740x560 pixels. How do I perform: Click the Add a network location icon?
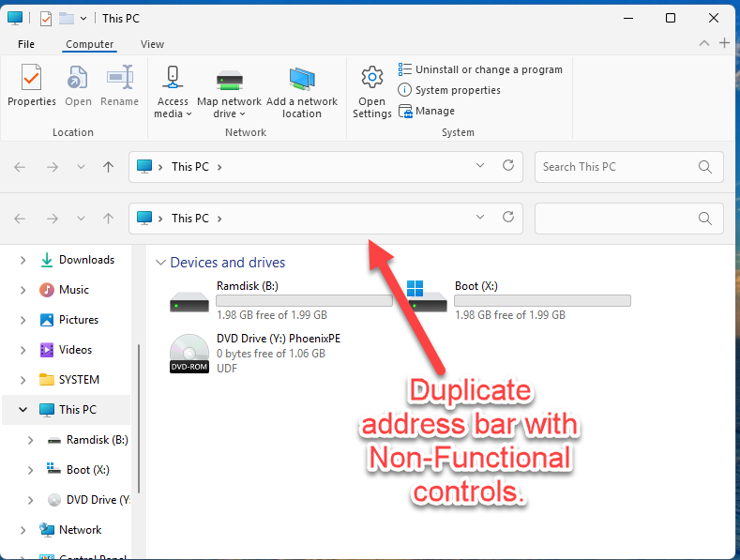pyautogui.click(x=302, y=79)
